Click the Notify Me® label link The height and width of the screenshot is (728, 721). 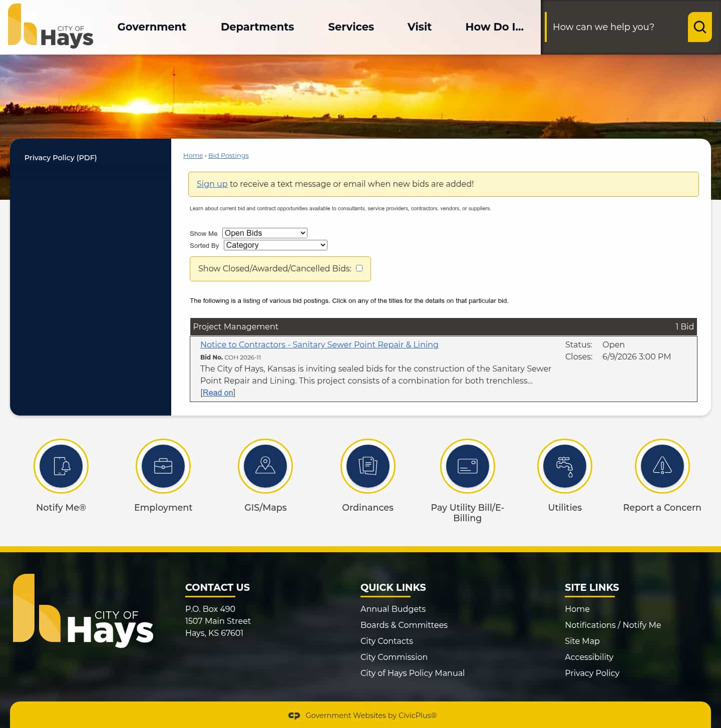[x=61, y=507]
